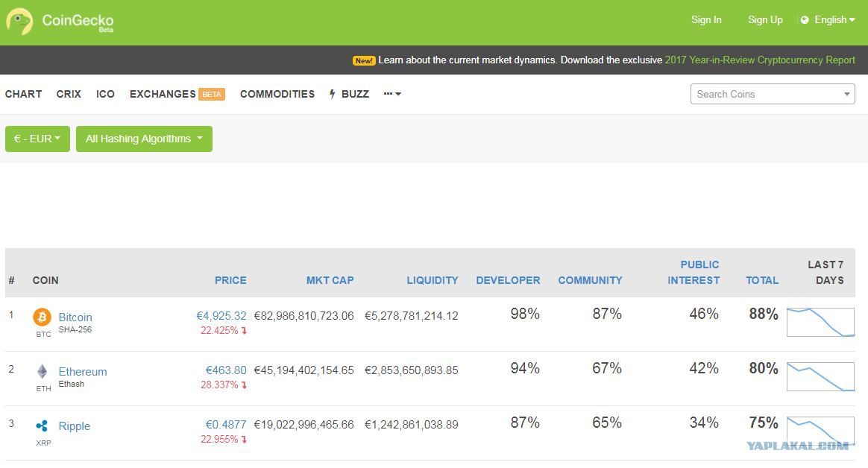The height and width of the screenshot is (468, 868).
Task: Open the CHART menu item
Action: 23,94
